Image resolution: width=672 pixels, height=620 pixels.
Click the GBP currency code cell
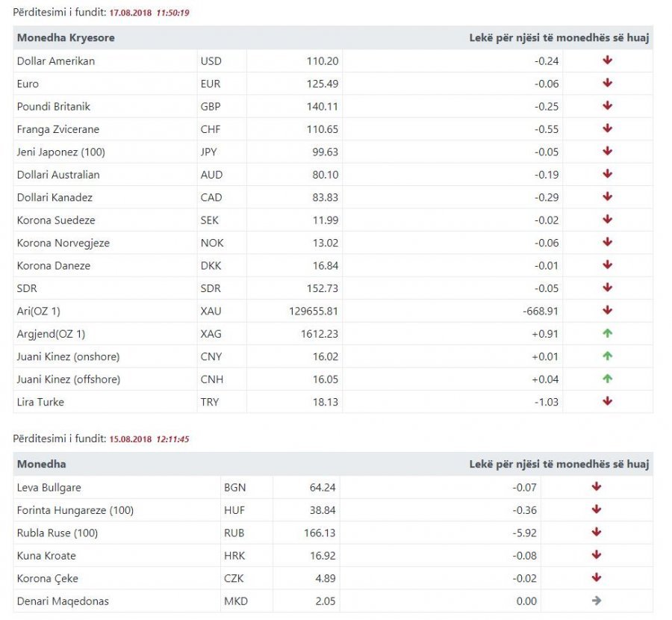(x=212, y=107)
